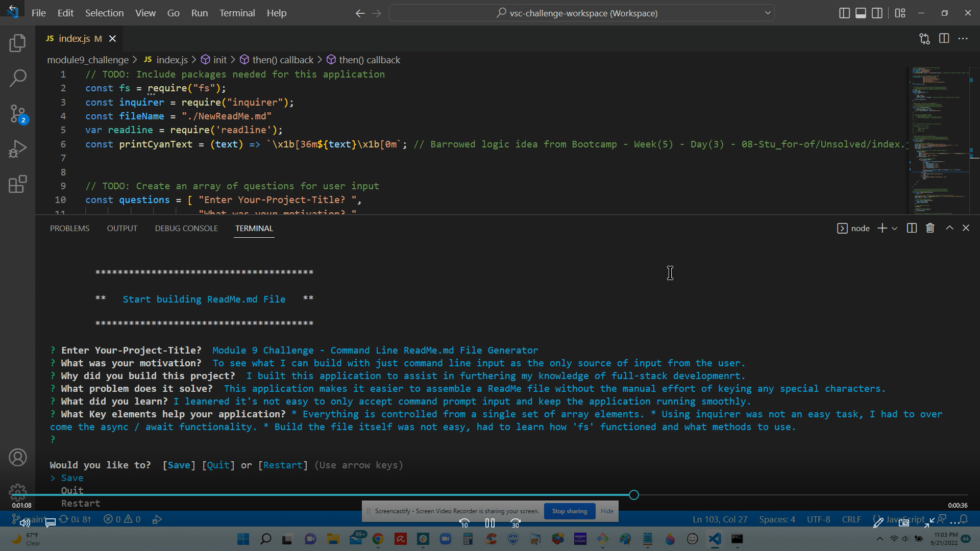The width and height of the screenshot is (980, 551).
Task: Split the terminal pane
Action: pyautogui.click(x=911, y=228)
